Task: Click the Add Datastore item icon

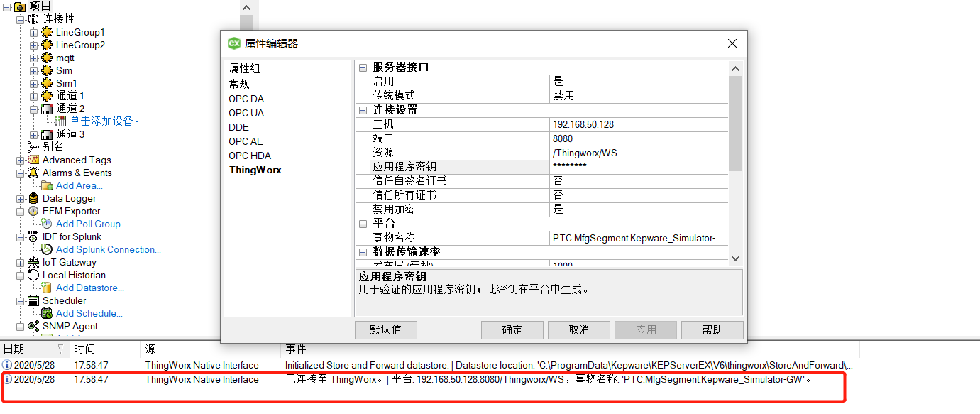Action: pos(47,288)
